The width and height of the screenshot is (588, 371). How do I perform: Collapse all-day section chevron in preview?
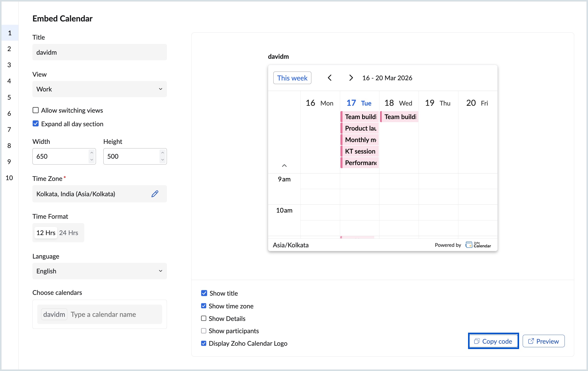point(284,166)
